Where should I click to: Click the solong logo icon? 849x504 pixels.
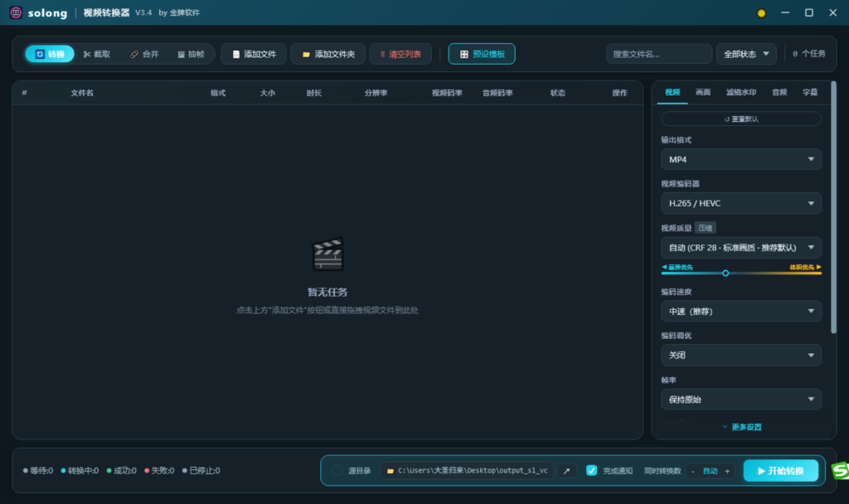(16, 12)
